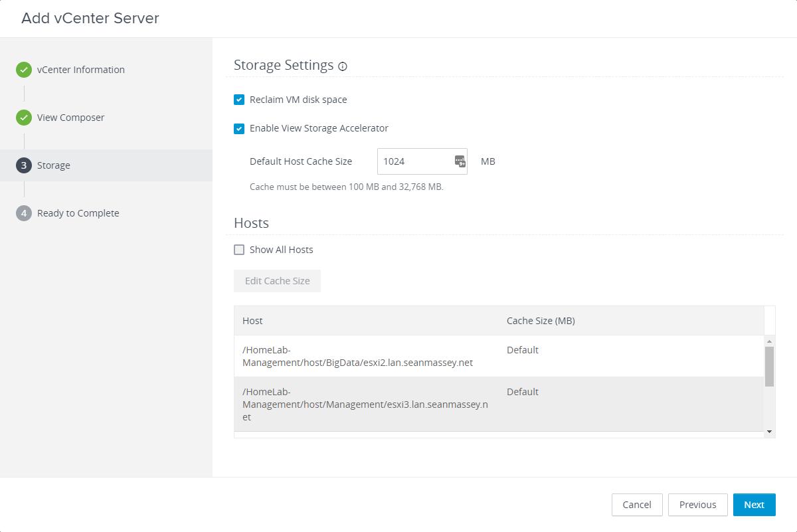Select the View Composer wizard step

[x=70, y=118]
